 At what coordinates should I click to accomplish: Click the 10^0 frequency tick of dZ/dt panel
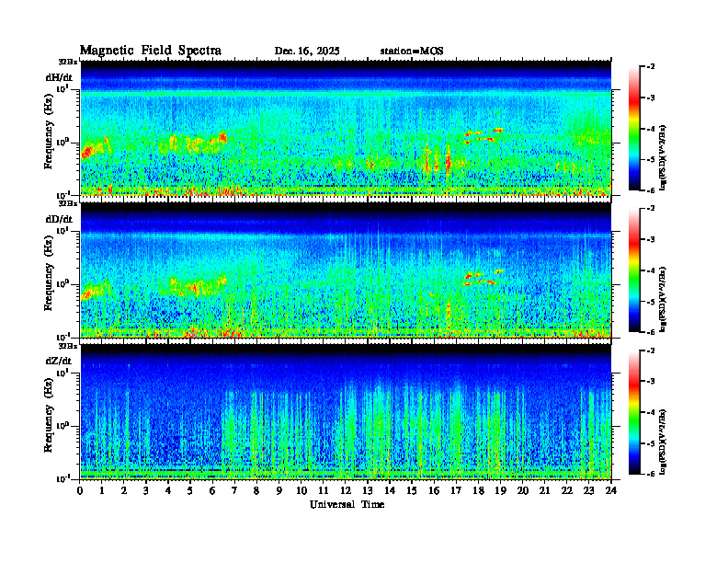click(63, 426)
